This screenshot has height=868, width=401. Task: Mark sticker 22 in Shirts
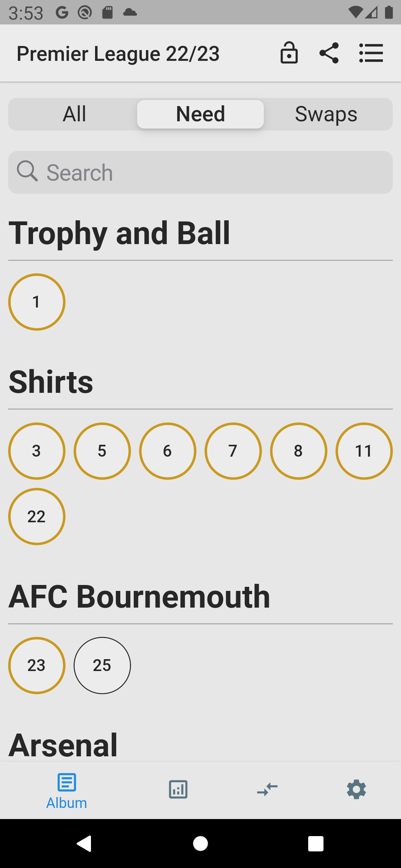[x=37, y=516]
